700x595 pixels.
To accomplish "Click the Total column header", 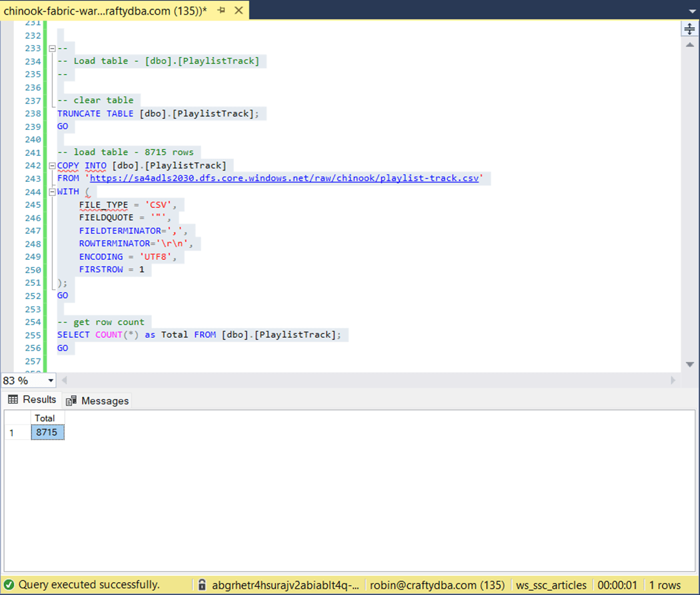I will [45, 418].
